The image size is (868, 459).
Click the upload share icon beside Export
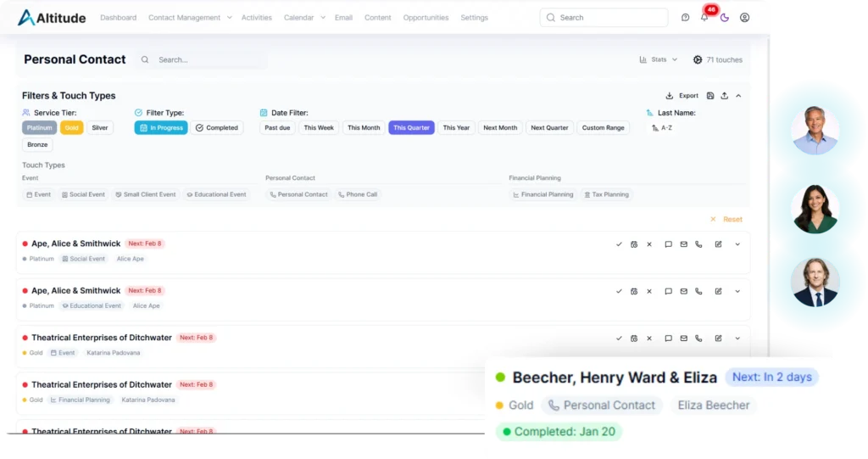(x=725, y=96)
